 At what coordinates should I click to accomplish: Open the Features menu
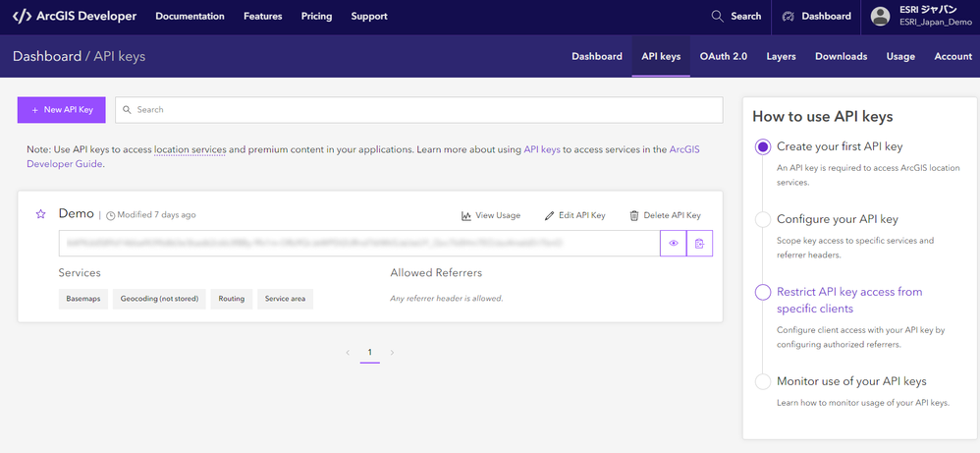coord(262,17)
